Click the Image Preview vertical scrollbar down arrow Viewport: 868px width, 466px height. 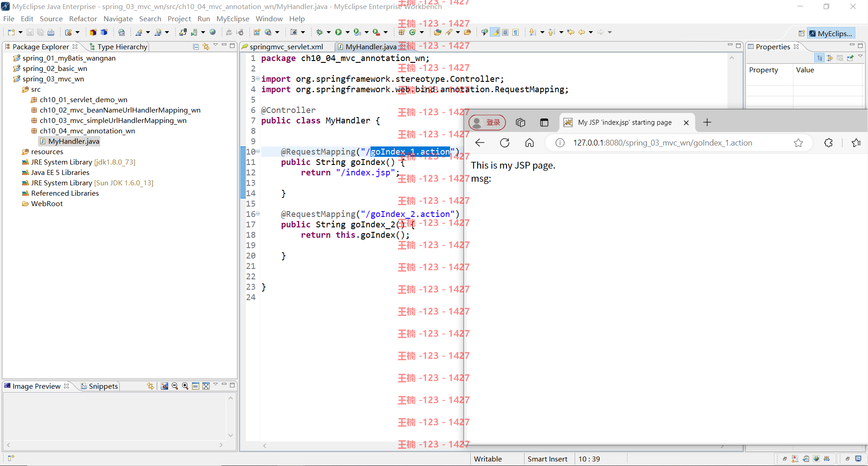click(x=230, y=435)
